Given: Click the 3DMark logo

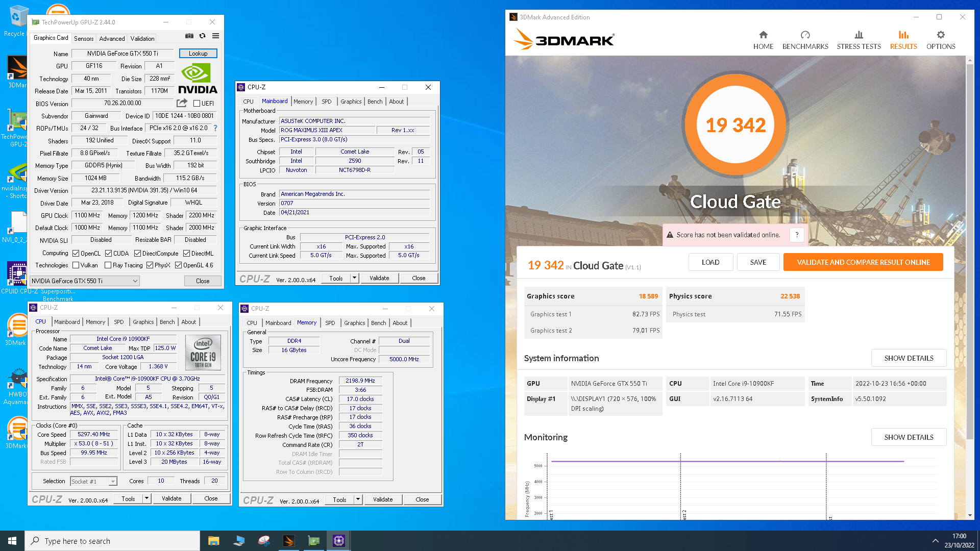Looking at the screenshot, I should coord(564,39).
